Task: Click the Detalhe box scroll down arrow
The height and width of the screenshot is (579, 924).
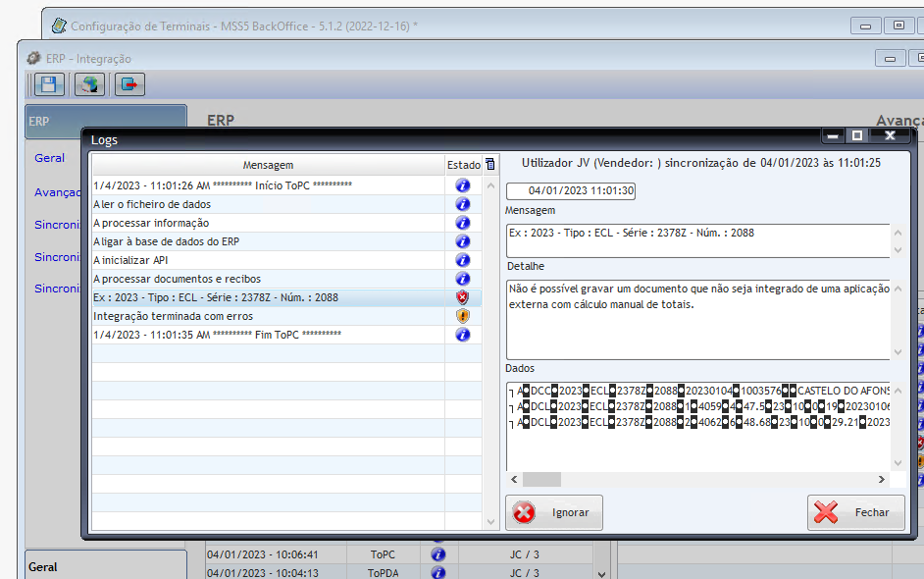Action: click(897, 352)
